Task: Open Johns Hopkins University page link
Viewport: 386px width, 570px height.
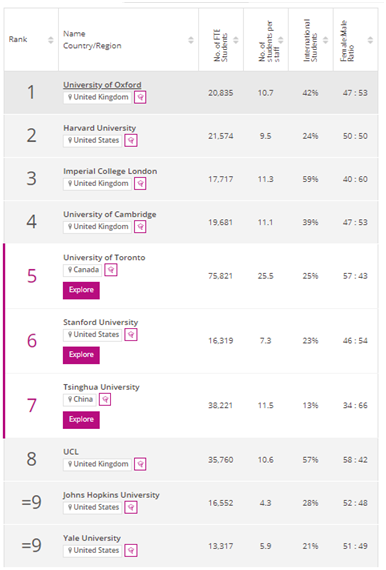Action: [111, 495]
